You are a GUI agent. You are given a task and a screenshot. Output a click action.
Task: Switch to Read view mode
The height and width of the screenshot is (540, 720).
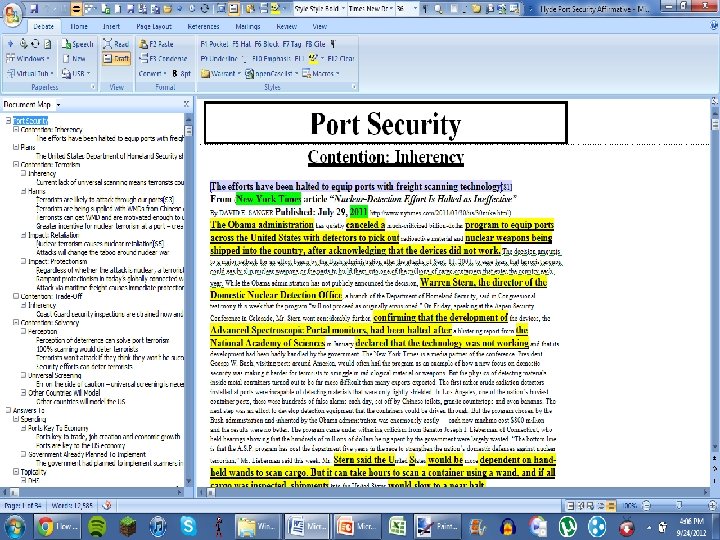[x=116, y=44]
